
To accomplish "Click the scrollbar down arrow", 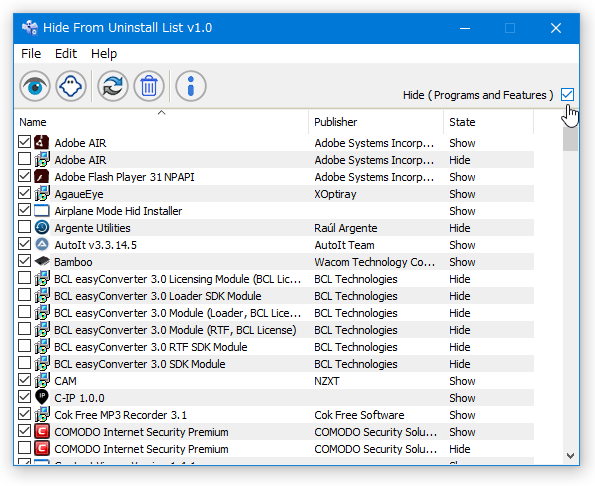I will [570, 456].
